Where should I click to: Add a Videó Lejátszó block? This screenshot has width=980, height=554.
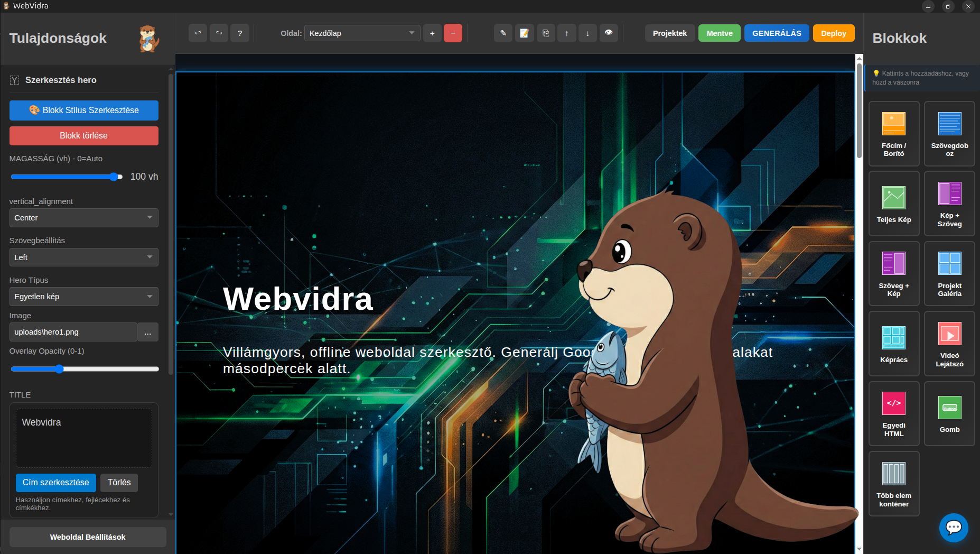(x=949, y=344)
